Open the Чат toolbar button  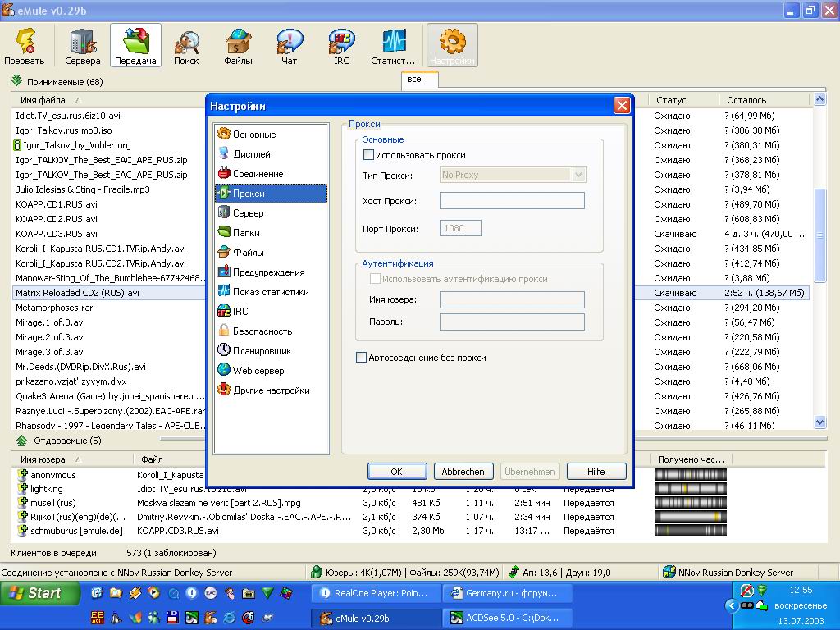[290, 46]
